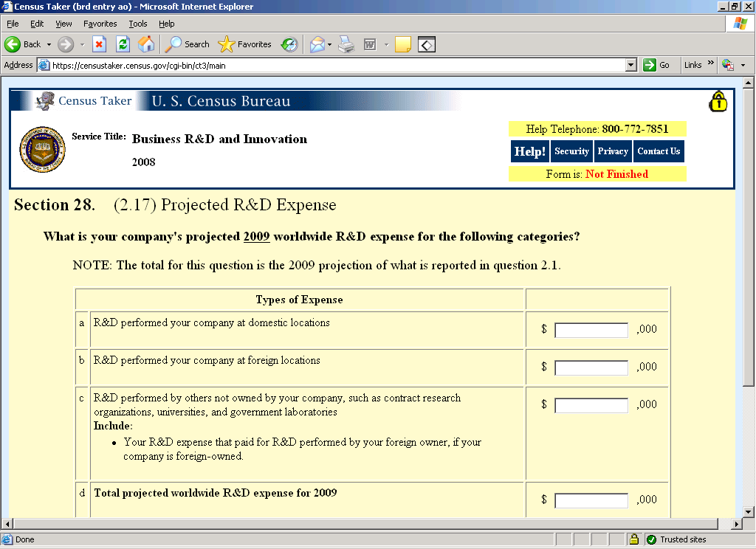This screenshot has height=549, width=756.
Task: Open the Favorites star toolbar button
Action: point(245,44)
